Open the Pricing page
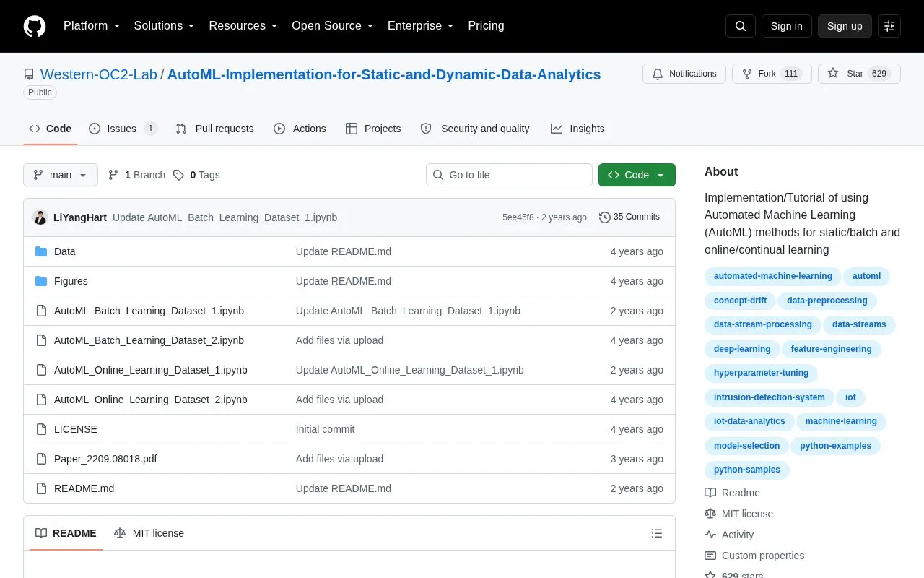The width and height of the screenshot is (924, 578). tap(486, 26)
